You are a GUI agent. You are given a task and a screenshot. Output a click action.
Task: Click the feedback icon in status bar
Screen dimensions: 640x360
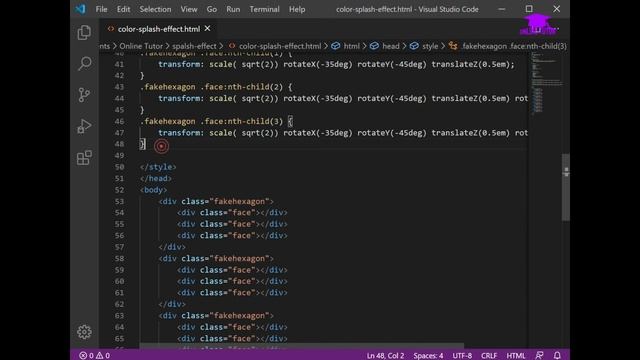539,356
